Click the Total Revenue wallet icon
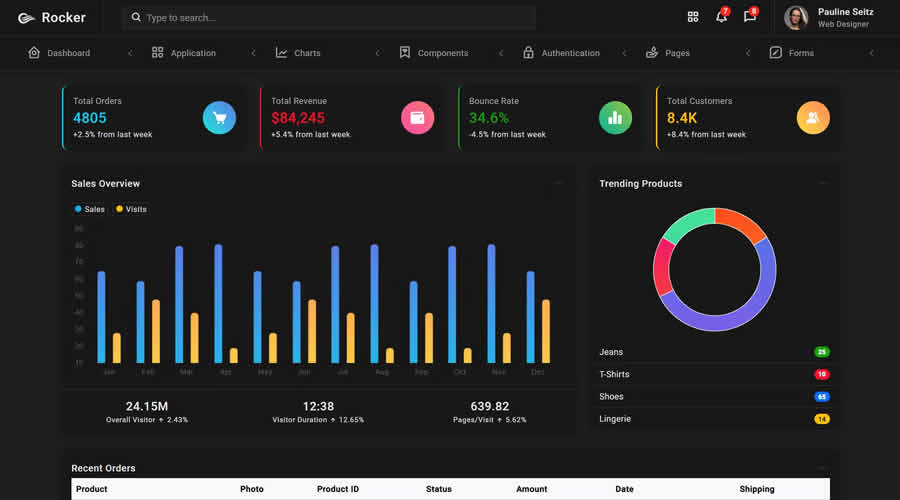The height and width of the screenshot is (500, 900). [x=417, y=118]
